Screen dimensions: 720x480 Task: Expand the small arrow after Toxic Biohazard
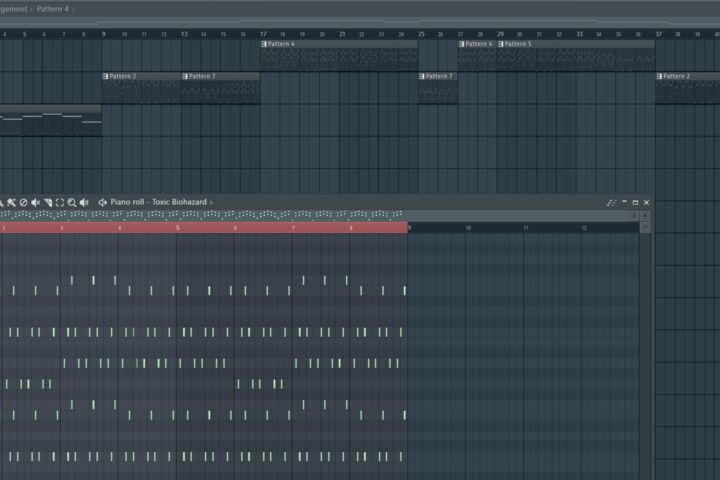point(211,203)
